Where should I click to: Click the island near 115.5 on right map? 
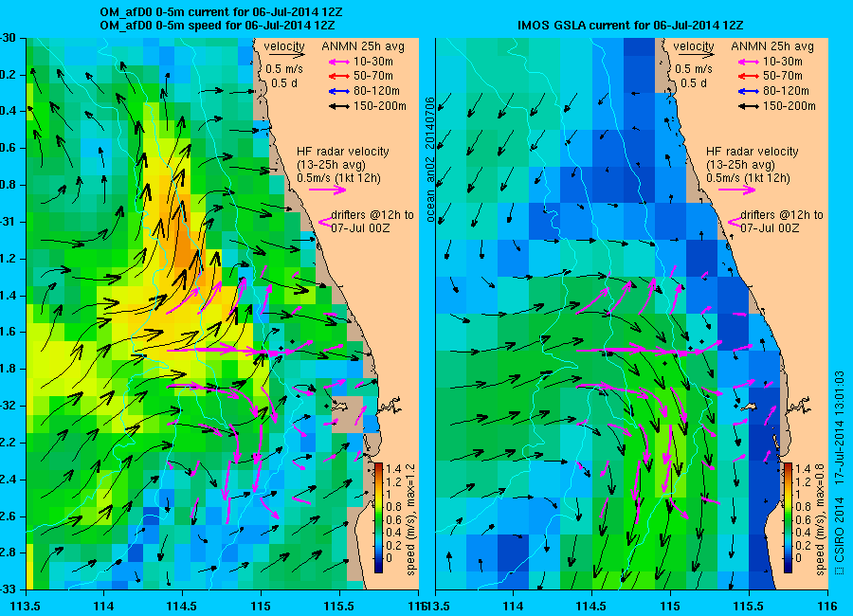[x=749, y=406]
